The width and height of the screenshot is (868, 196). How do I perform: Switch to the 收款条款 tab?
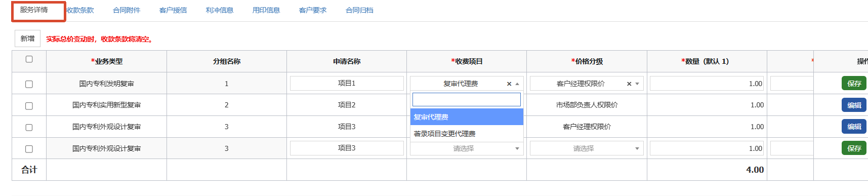[80, 10]
